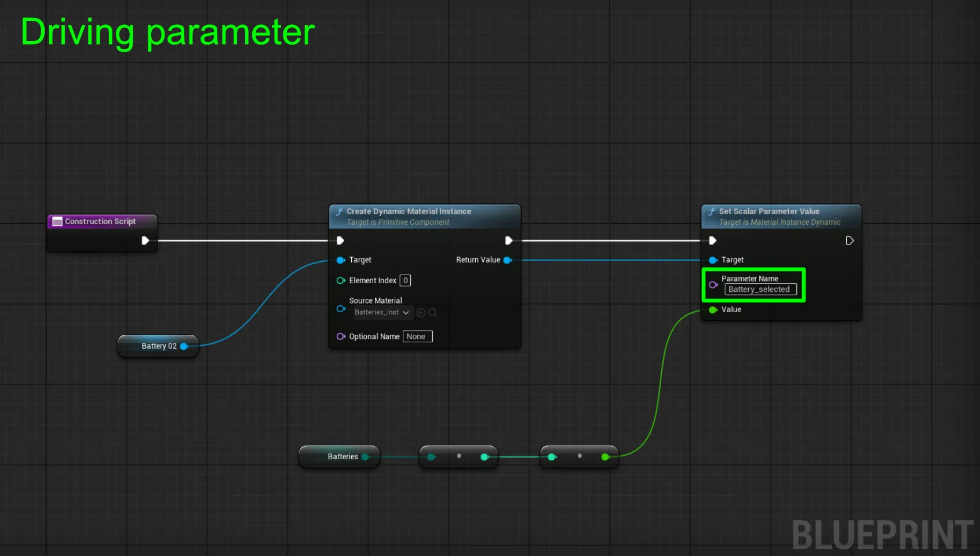The height and width of the screenshot is (556, 980).
Task: Click the Element Index value field
Action: [x=406, y=280]
